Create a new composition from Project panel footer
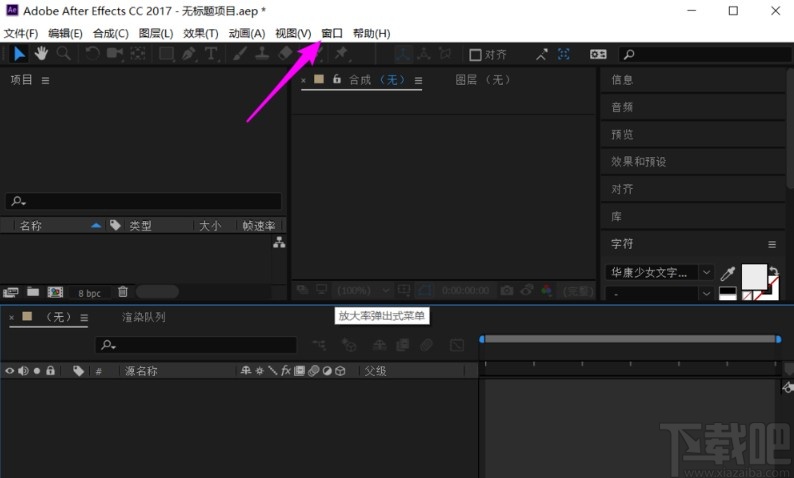The image size is (794, 478). pyautogui.click(x=55, y=292)
